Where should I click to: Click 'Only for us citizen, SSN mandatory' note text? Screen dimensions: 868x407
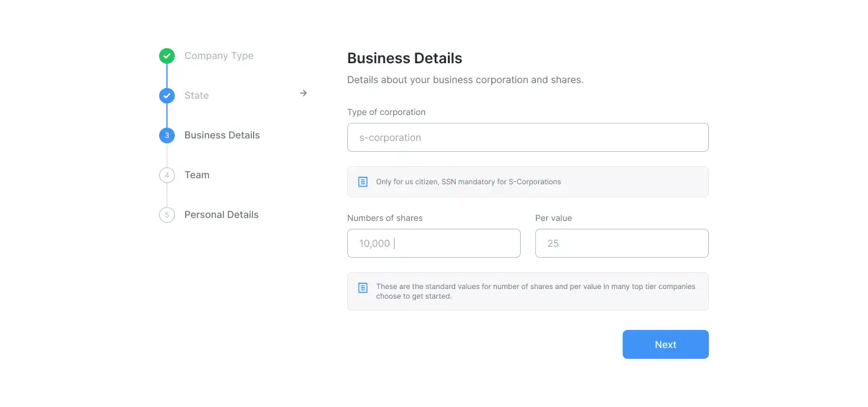(468, 182)
